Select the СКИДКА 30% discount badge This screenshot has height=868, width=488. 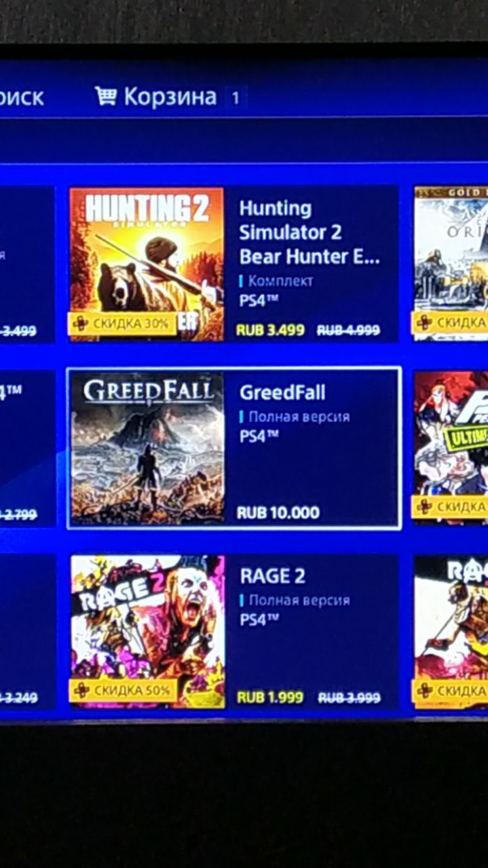pyautogui.click(x=123, y=323)
